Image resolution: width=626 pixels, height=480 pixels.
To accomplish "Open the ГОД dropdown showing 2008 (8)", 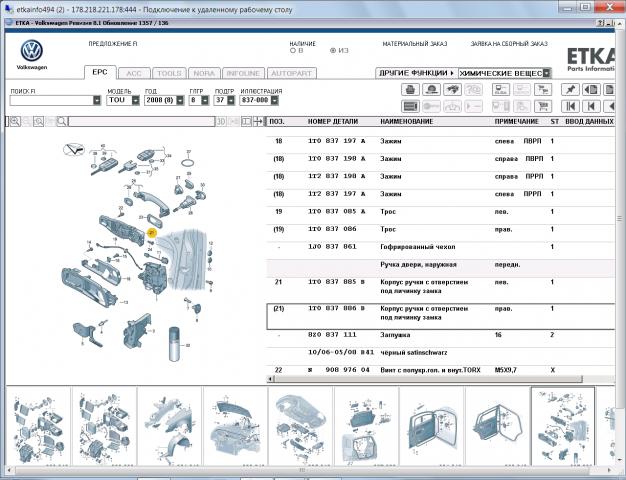I will 180,100.
